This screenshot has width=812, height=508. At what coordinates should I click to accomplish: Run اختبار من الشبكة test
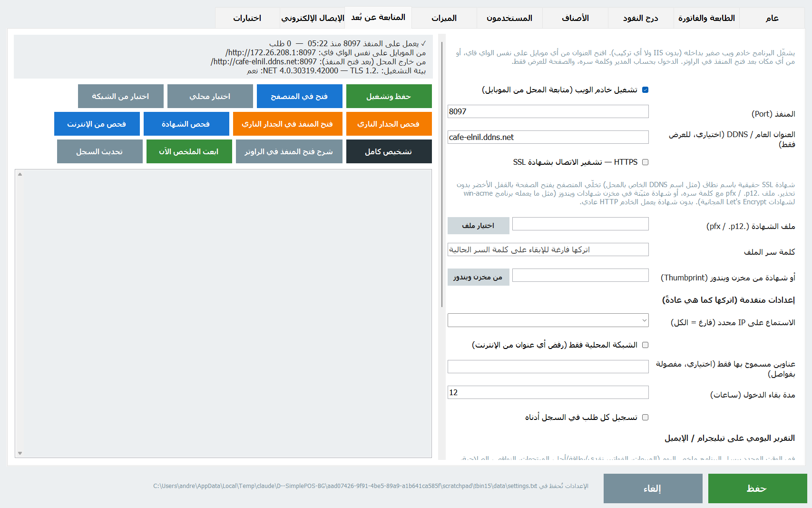tap(121, 96)
